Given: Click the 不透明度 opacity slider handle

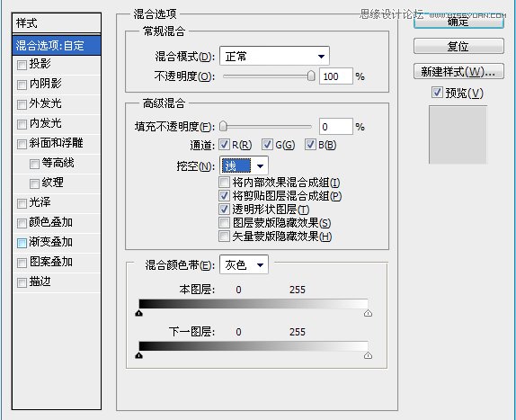Looking at the screenshot, I should [311, 76].
